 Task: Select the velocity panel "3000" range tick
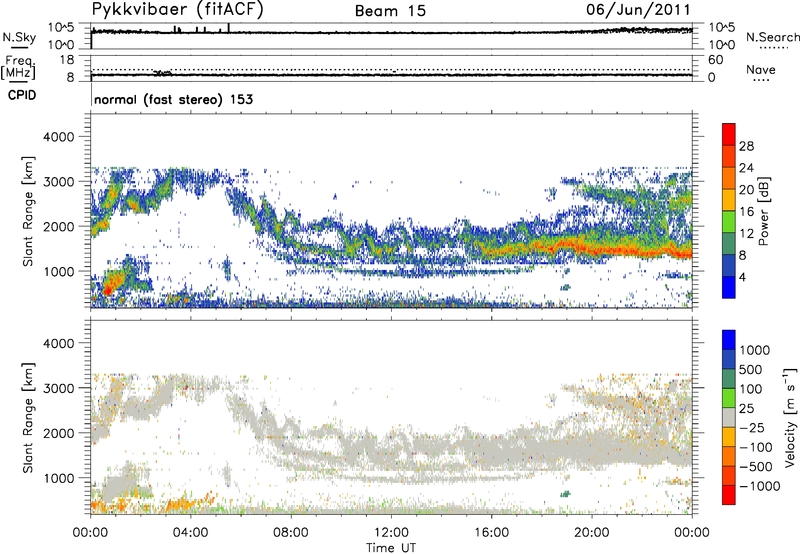click(x=59, y=388)
